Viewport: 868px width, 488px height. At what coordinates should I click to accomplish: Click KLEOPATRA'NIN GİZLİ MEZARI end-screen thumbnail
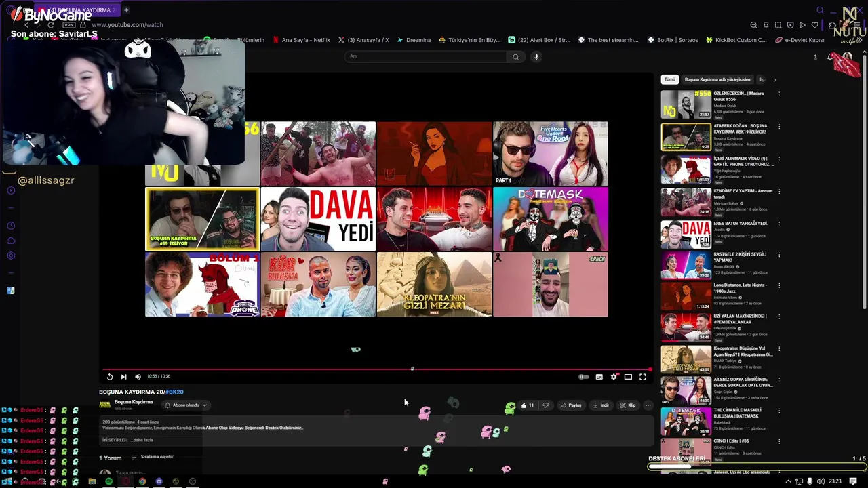tap(434, 285)
